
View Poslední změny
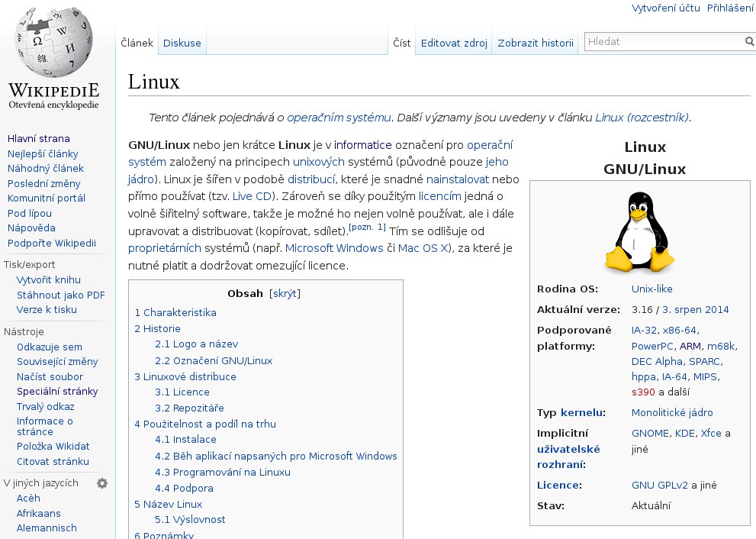44,183
